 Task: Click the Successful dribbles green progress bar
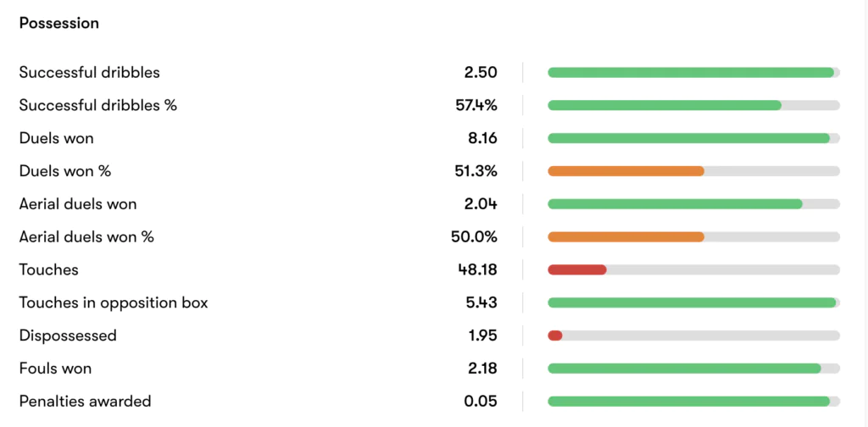[691, 73]
